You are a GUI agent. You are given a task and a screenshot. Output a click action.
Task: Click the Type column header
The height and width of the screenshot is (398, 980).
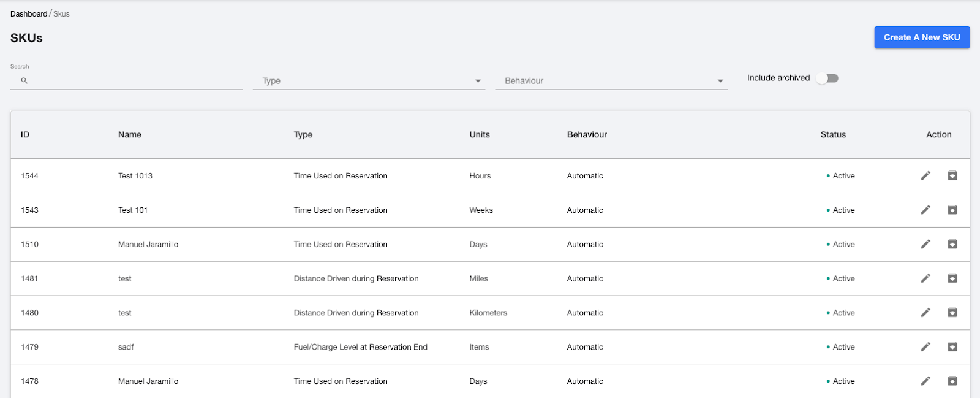pyautogui.click(x=303, y=135)
